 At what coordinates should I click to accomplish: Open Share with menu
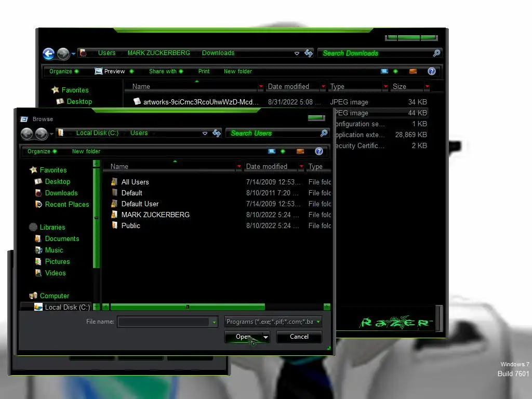click(166, 71)
